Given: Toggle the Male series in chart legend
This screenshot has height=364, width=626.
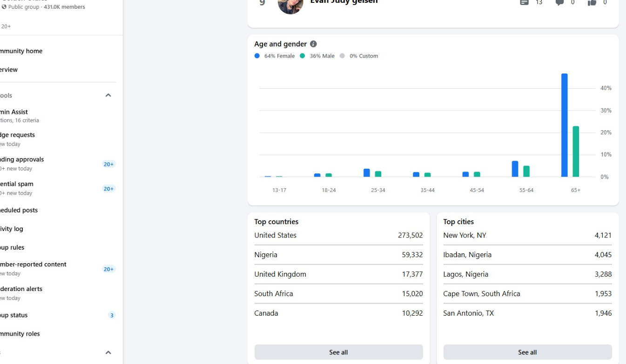Looking at the screenshot, I should (x=317, y=56).
